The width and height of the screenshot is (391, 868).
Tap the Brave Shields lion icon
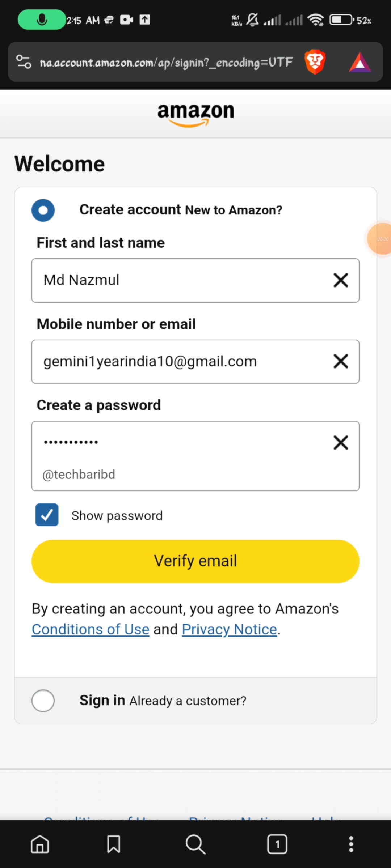pos(315,62)
